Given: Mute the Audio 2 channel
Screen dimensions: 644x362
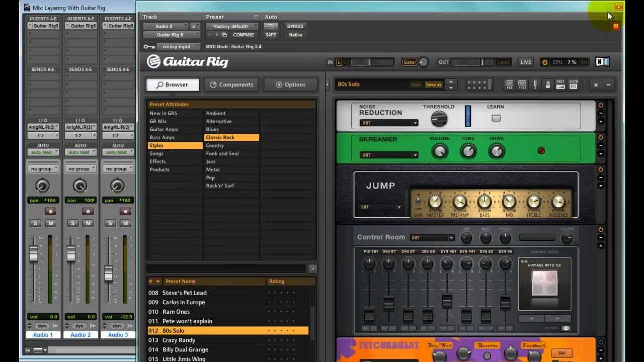Looking at the screenshot, I should pos(88,223).
